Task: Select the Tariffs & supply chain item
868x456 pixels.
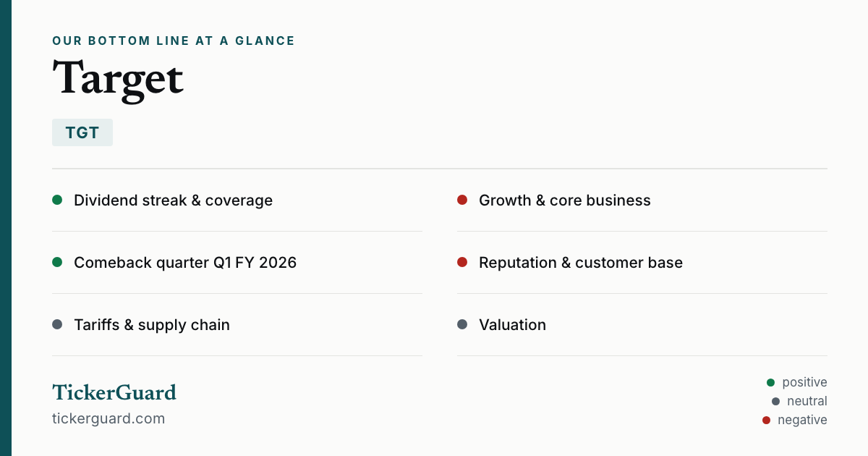Action: [237, 325]
